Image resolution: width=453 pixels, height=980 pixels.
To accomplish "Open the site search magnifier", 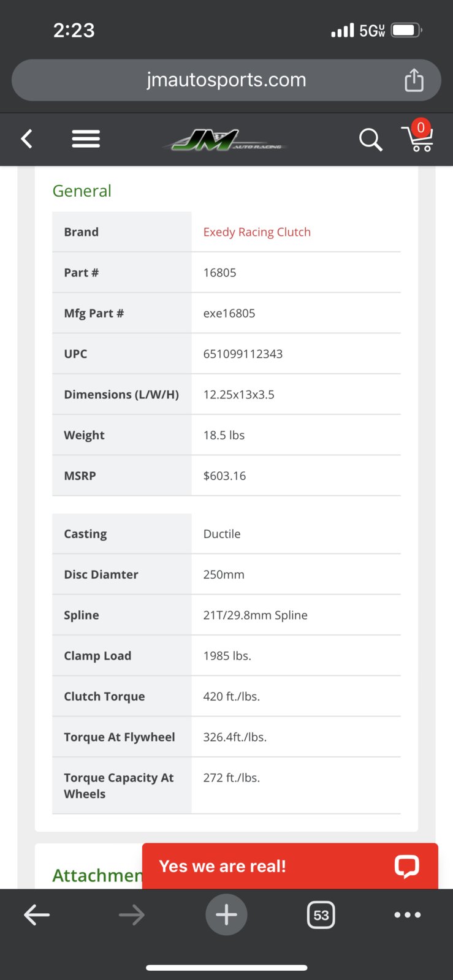I will coord(370,140).
